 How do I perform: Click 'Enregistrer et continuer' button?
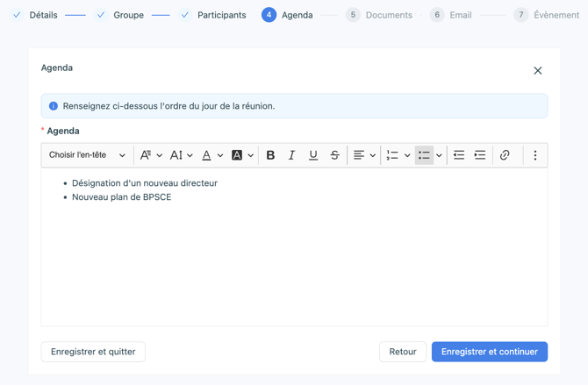pos(489,352)
